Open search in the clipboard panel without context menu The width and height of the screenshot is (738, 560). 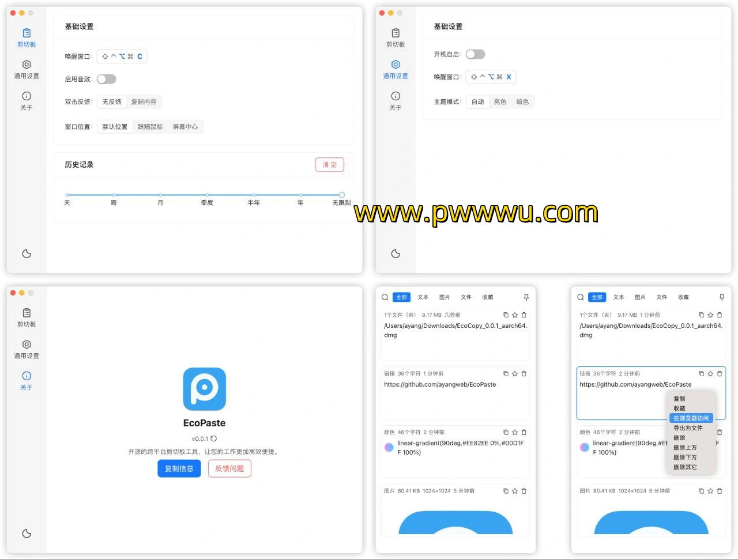coord(385,297)
